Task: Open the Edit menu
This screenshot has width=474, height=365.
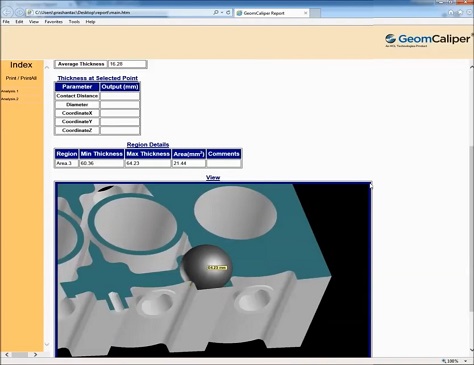Action: 19,22
